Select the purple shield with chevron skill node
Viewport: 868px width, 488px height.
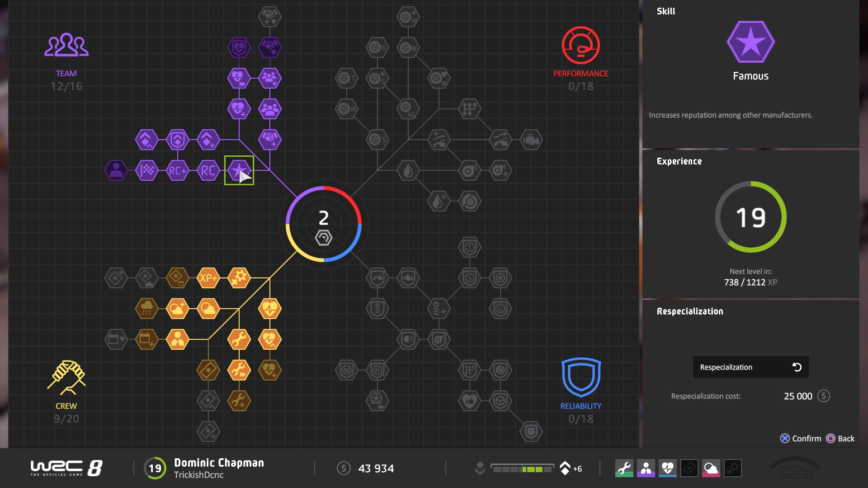tap(177, 140)
